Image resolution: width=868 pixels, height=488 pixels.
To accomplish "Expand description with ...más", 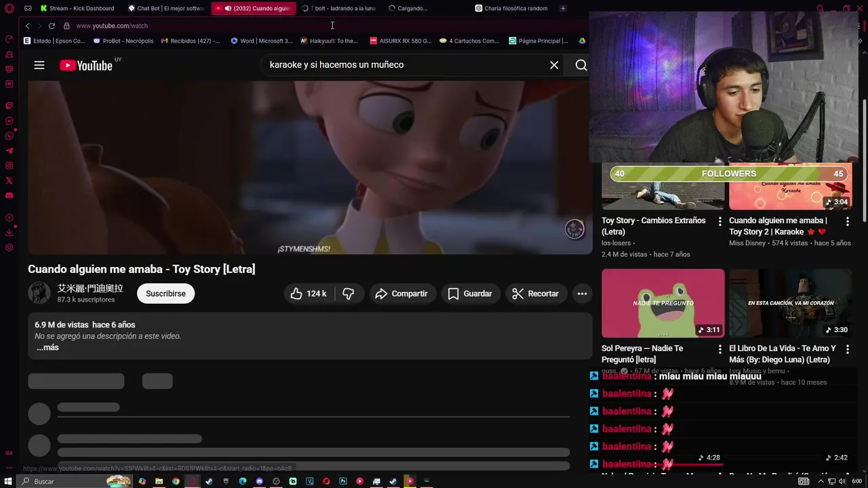I will [47, 348].
